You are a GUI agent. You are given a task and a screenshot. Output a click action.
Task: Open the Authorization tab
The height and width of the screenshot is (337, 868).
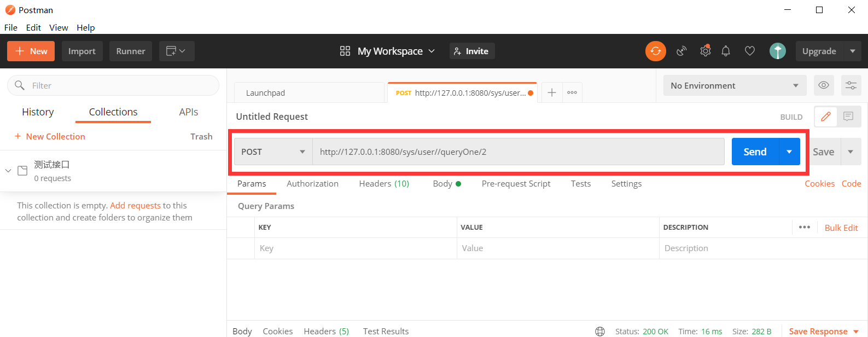pos(312,184)
